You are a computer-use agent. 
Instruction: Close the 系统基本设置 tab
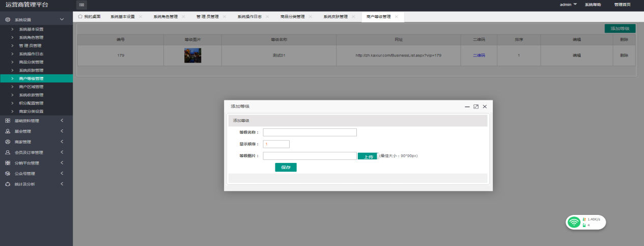click(x=141, y=17)
